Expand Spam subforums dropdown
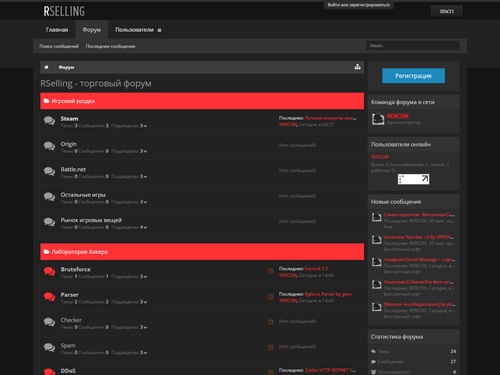The height and width of the screenshot is (375, 500). point(144,352)
